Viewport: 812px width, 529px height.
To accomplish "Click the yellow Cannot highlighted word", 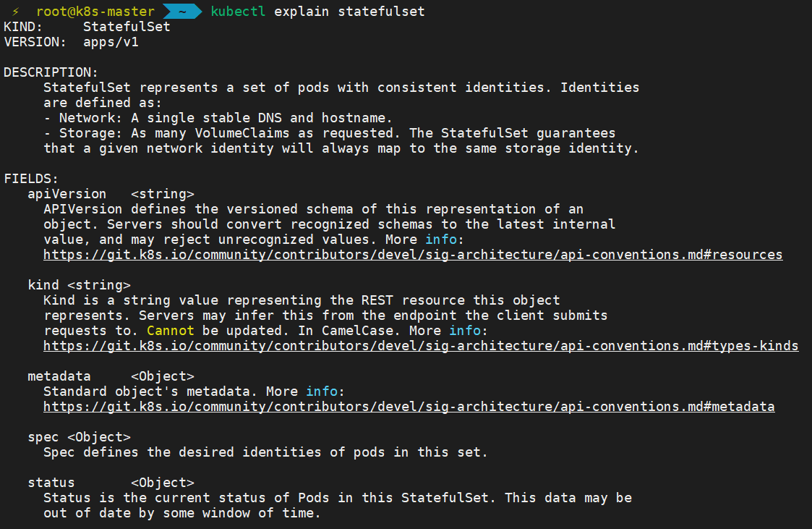I will pyautogui.click(x=171, y=331).
